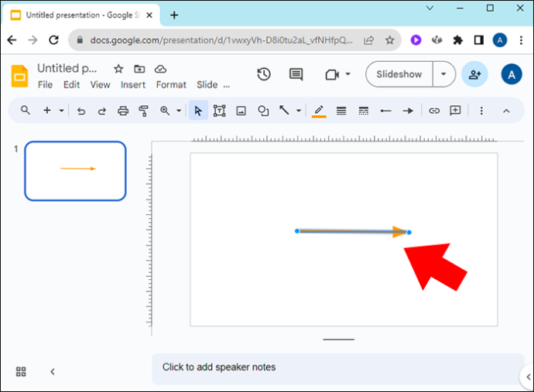The width and height of the screenshot is (534, 392).
Task: Start the Slideshow
Action: (399, 74)
